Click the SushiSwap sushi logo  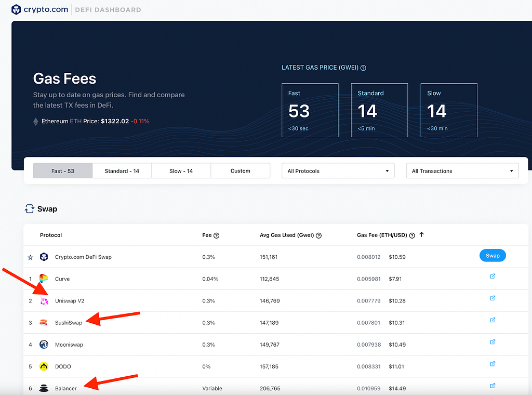click(44, 322)
